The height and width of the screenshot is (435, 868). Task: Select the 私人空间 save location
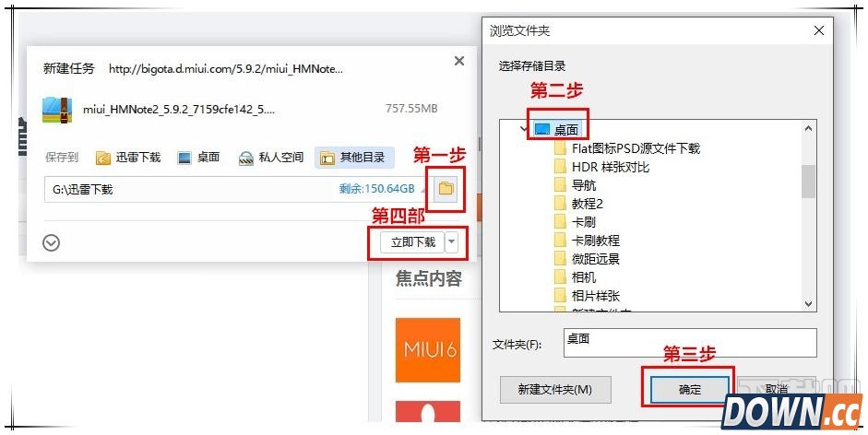click(271, 158)
